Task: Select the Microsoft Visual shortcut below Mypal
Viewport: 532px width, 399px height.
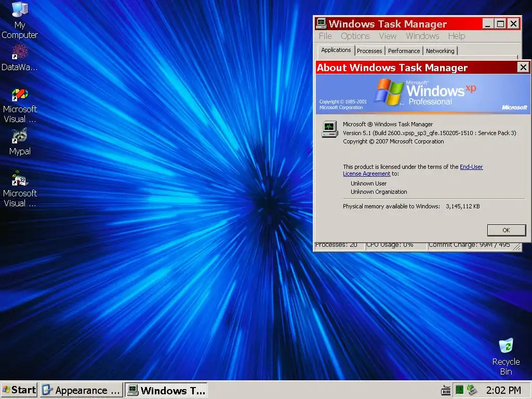Action: click(x=20, y=189)
